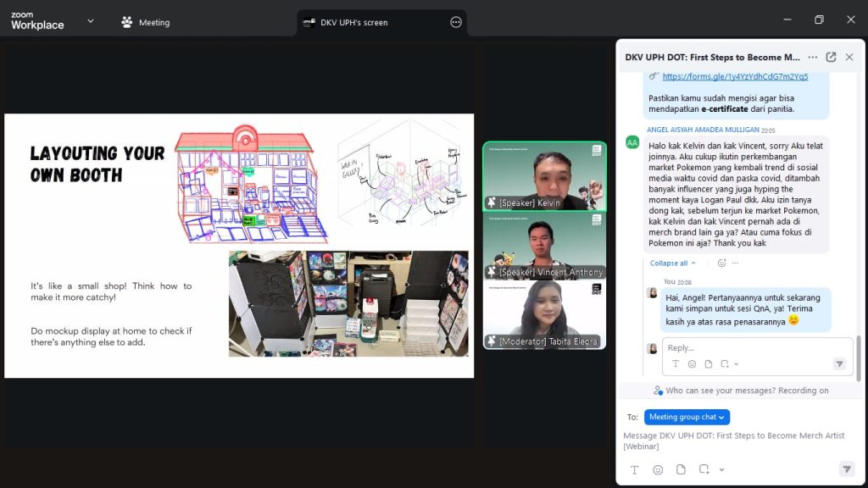Collapse all thread replies

(x=673, y=263)
